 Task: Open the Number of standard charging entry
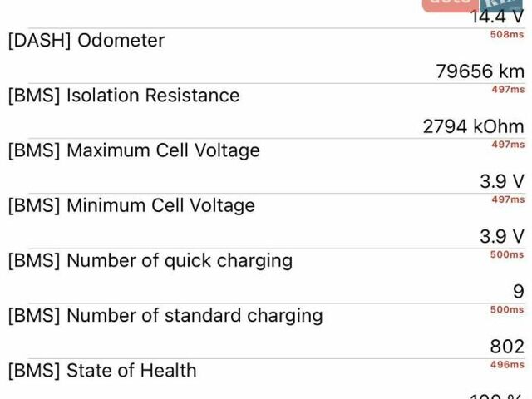(x=165, y=315)
